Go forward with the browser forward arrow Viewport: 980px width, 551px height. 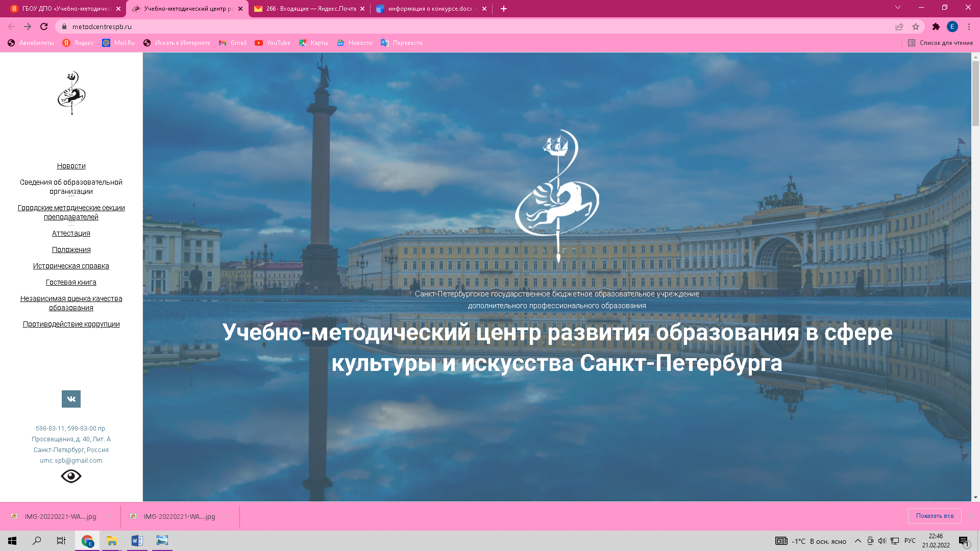click(x=28, y=27)
